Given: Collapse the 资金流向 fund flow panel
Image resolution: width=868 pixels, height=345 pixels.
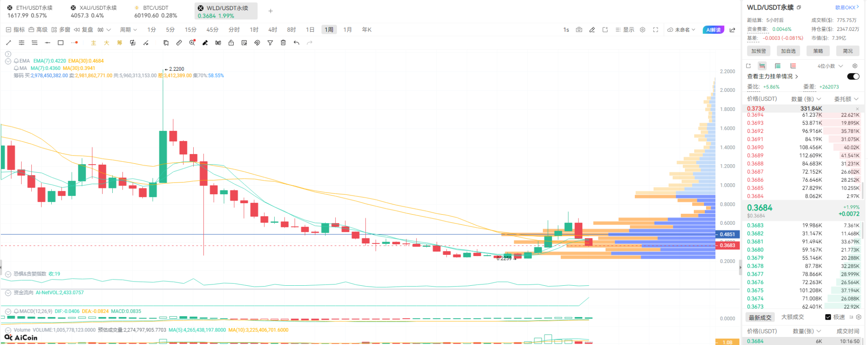Looking at the screenshot, I should (8, 293).
